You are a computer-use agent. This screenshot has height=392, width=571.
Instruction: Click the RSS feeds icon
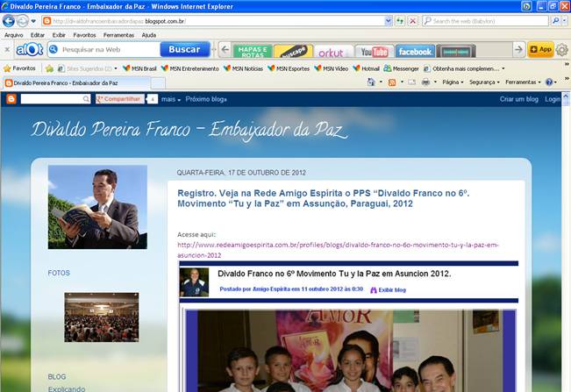coord(392,82)
